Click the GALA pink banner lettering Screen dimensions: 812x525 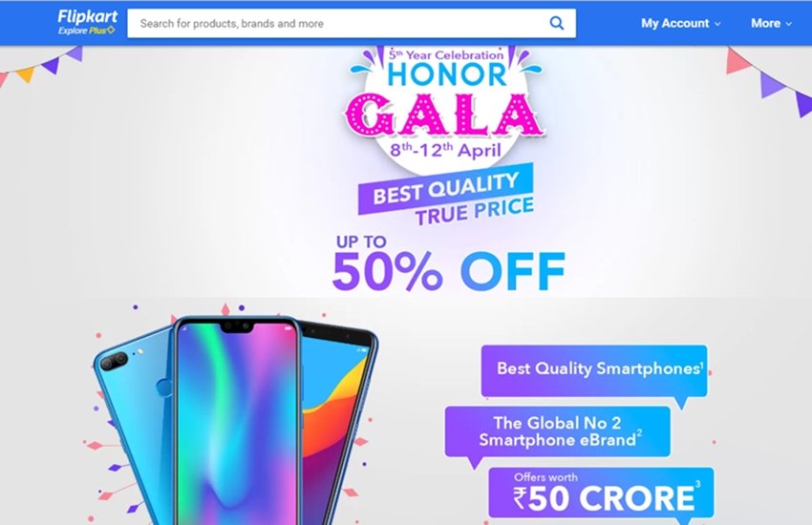(445, 115)
